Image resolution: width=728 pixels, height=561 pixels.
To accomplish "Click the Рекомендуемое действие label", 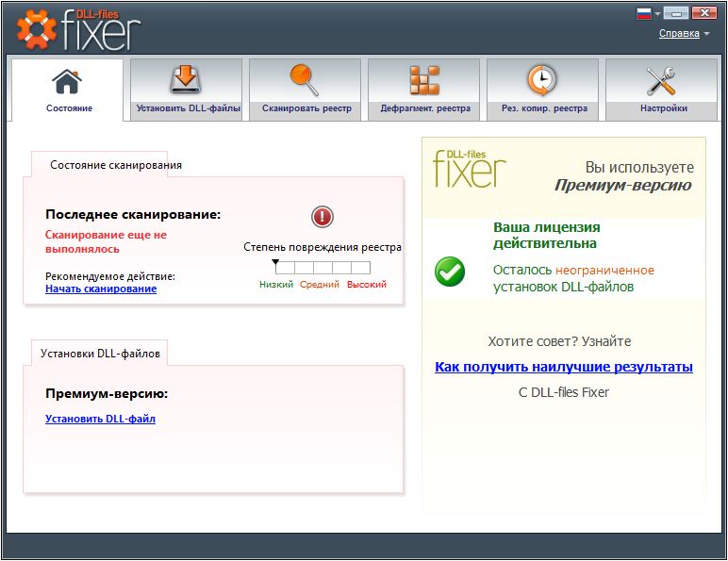I will 110,276.
